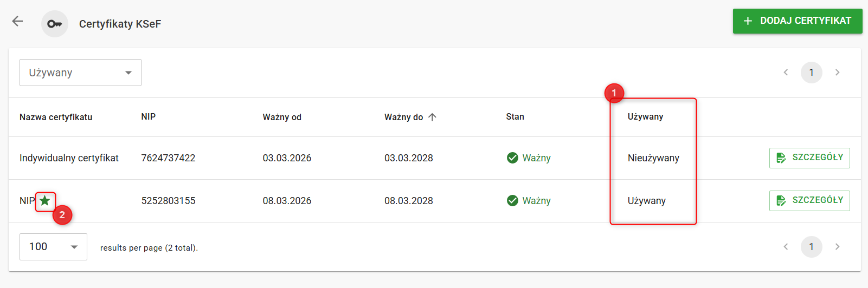
Task: Go to previous page using top chevron
Action: click(x=786, y=73)
